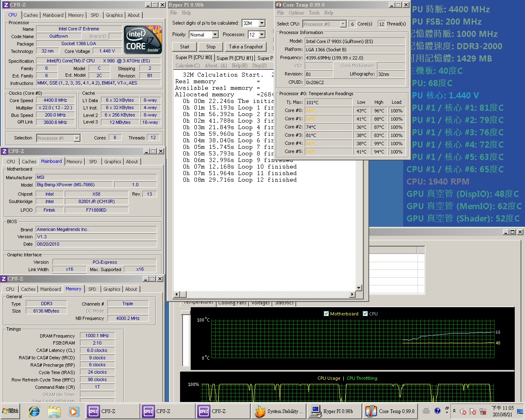Click the Core #4 High value 99°C
Image resolution: width=525 pixels, height=420 pixels.
click(379, 144)
